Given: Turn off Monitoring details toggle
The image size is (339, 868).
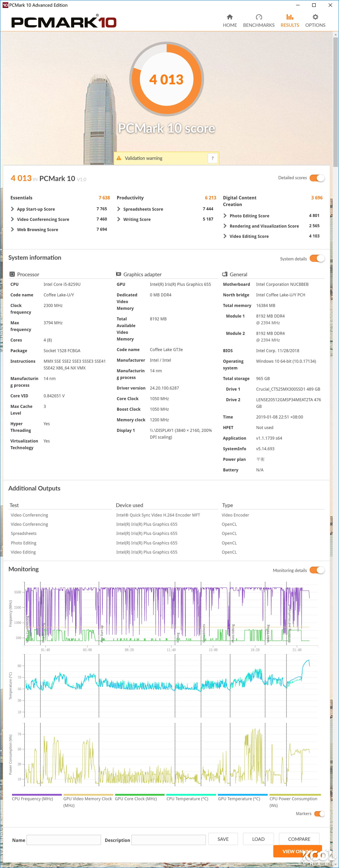Looking at the screenshot, I should pyautogui.click(x=317, y=570).
